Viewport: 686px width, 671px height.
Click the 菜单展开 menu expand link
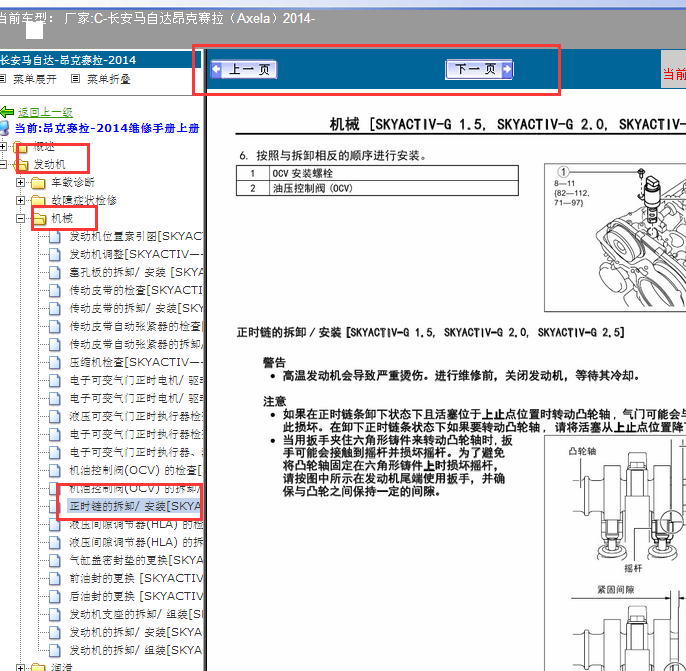pyautogui.click(x=35, y=79)
